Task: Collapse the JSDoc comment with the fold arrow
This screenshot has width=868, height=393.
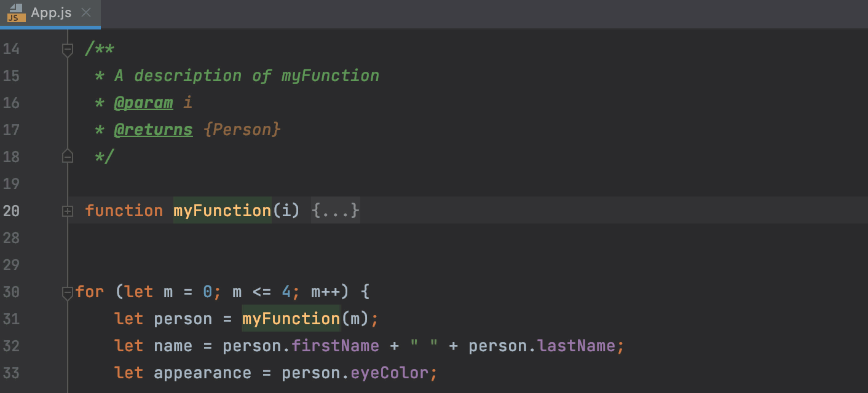Action: point(68,49)
